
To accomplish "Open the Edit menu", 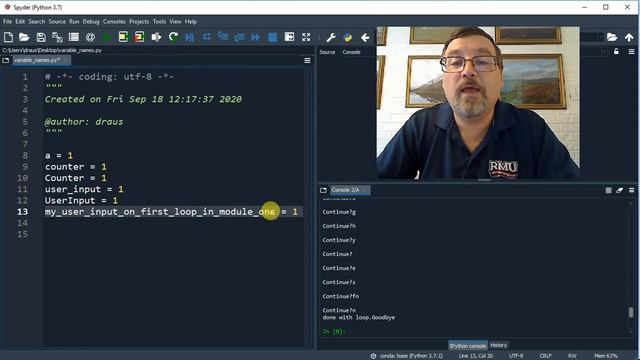I will [x=20, y=22].
